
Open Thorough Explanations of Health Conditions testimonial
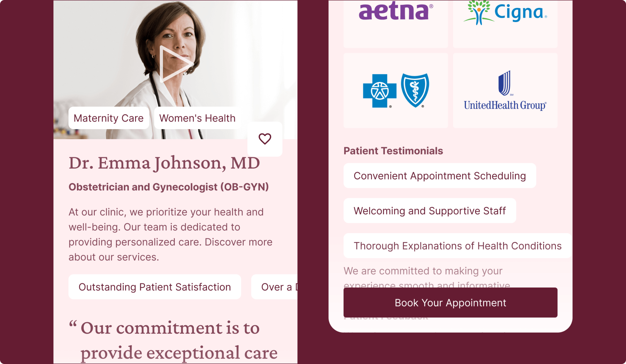coord(457,246)
